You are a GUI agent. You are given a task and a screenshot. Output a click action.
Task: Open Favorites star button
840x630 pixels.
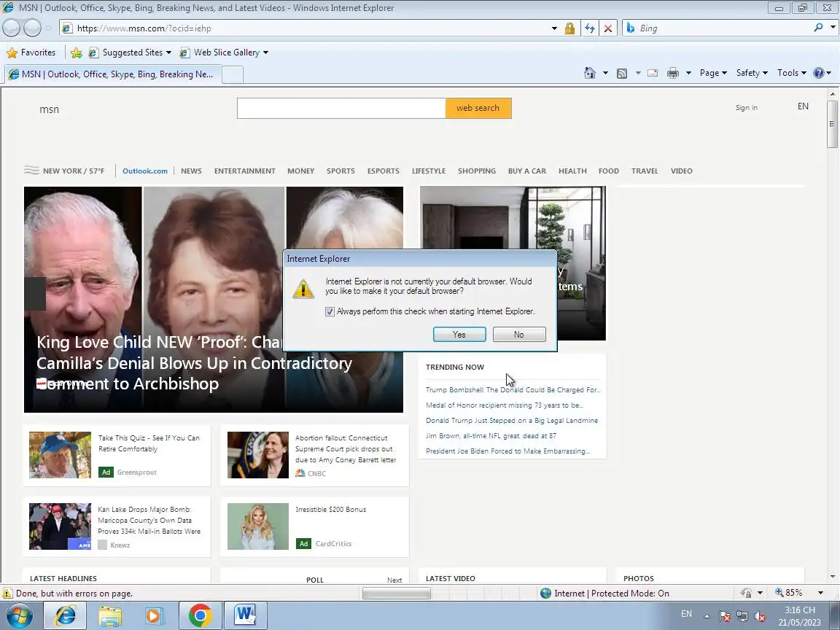[31, 52]
